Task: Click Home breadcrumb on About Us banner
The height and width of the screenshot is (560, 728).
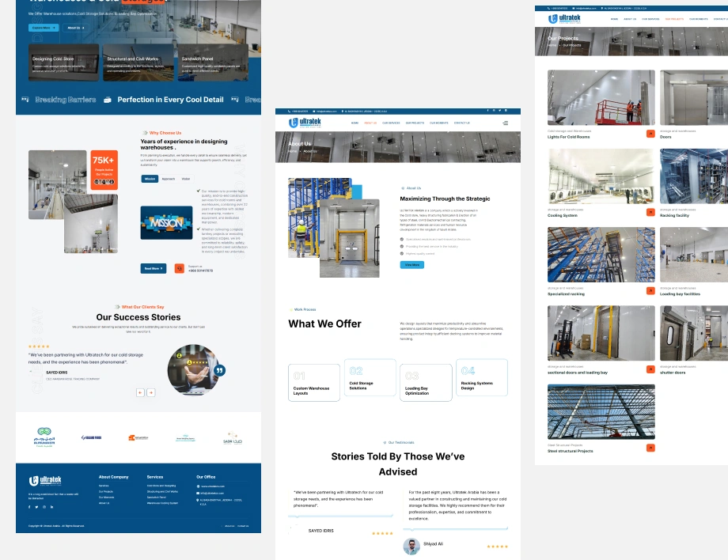Action: click(x=292, y=151)
